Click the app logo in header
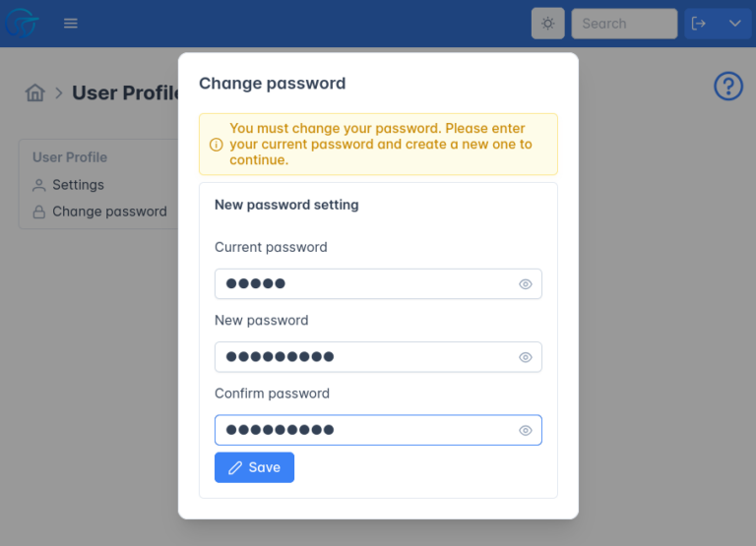Image resolution: width=756 pixels, height=546 pixels. click(x=22, y=24)
